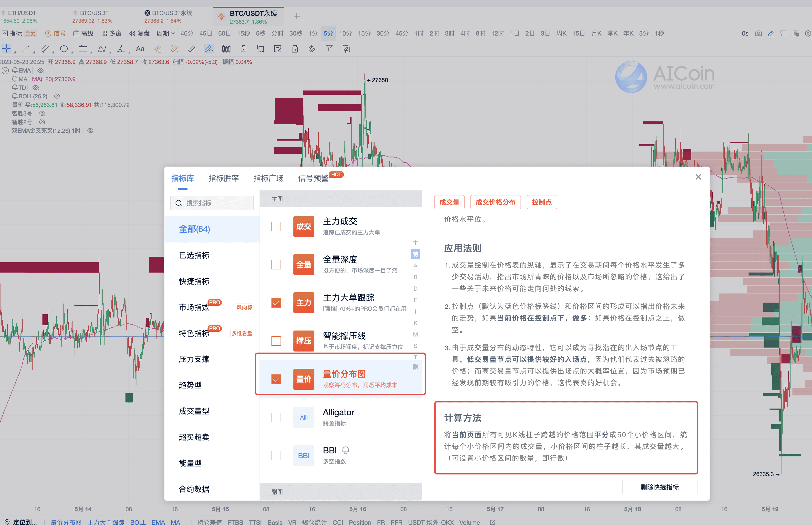Click the highlighted blue brush drawing tool
The width and height of the screenshot is (812, 525).
tap(208, 49)
